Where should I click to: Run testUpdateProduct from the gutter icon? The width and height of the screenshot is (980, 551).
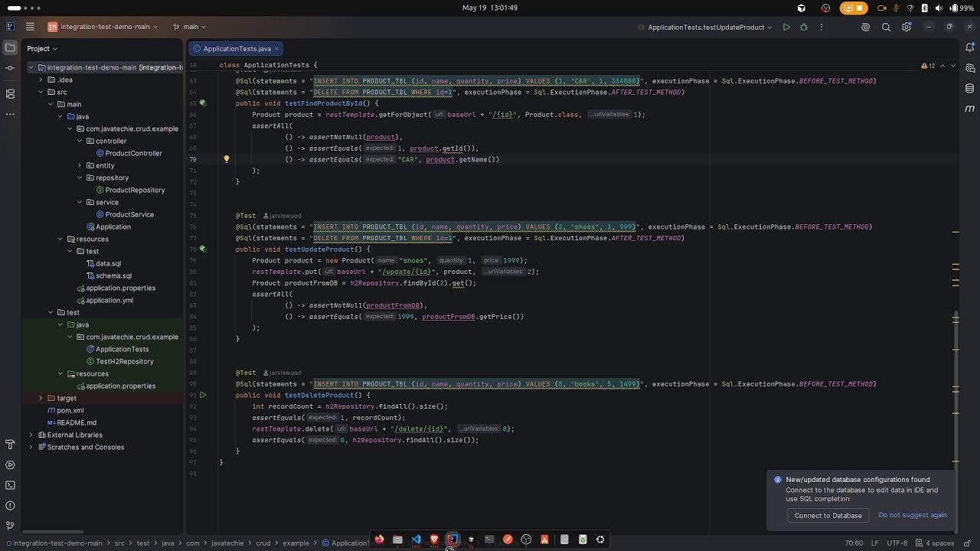coord(203,249)
